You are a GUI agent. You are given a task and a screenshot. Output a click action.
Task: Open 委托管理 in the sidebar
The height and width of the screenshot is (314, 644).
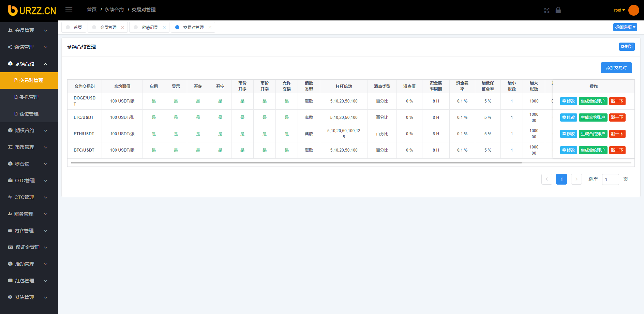point(29,97)
